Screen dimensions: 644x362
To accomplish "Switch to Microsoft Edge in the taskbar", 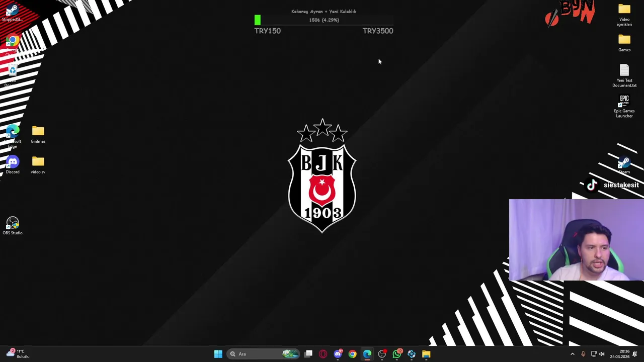I will (x=367, y=354).
